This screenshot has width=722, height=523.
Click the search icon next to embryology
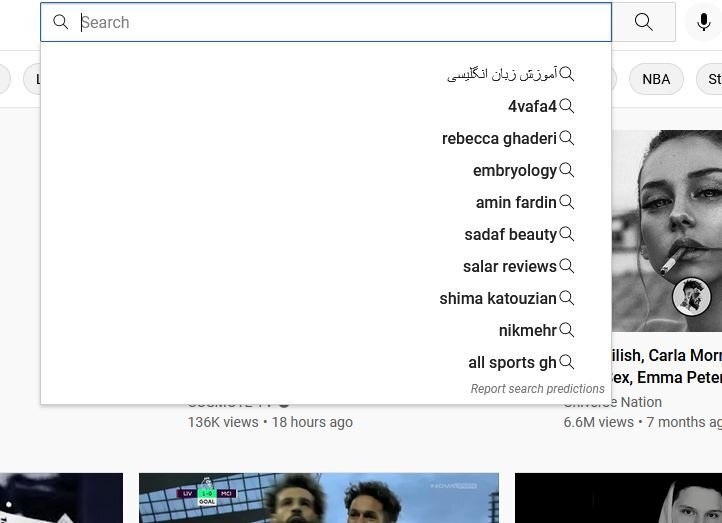[x=567, y=170]
